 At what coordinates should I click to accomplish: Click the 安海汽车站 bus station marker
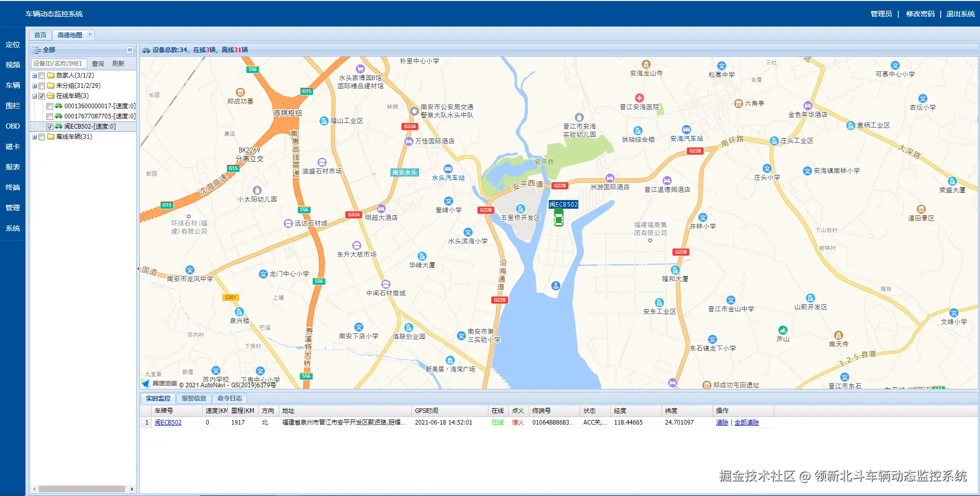point(687,130)
